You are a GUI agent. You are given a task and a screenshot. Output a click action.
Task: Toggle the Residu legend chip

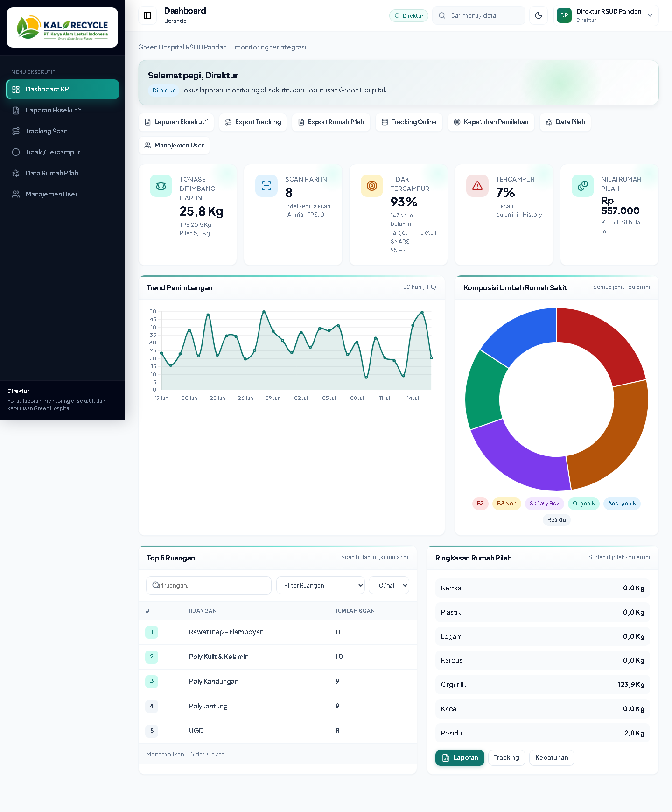[x=557, y=520]
